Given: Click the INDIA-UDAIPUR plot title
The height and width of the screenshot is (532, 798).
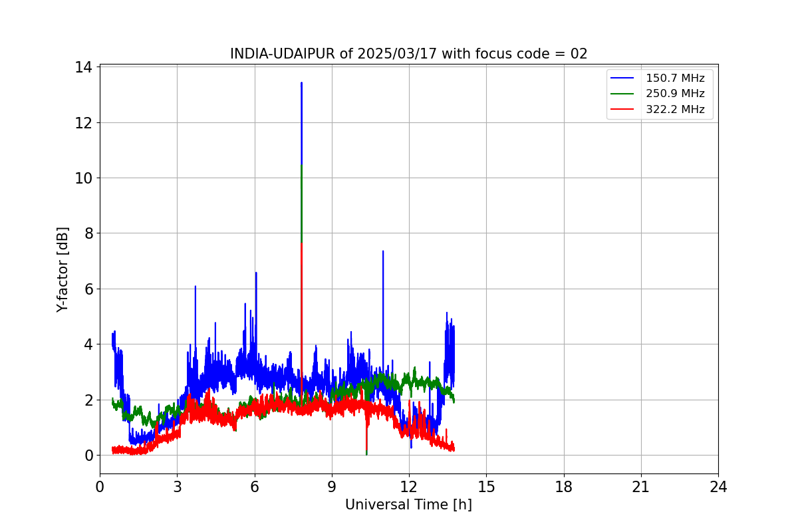Looking at the screenshot, I should [x=409, y=54].
